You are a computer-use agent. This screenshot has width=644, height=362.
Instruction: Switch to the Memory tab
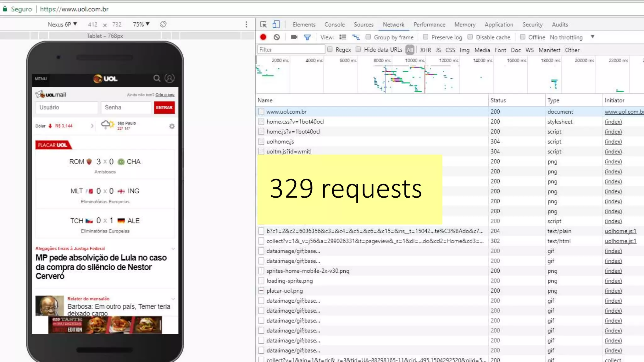point(465,25)
